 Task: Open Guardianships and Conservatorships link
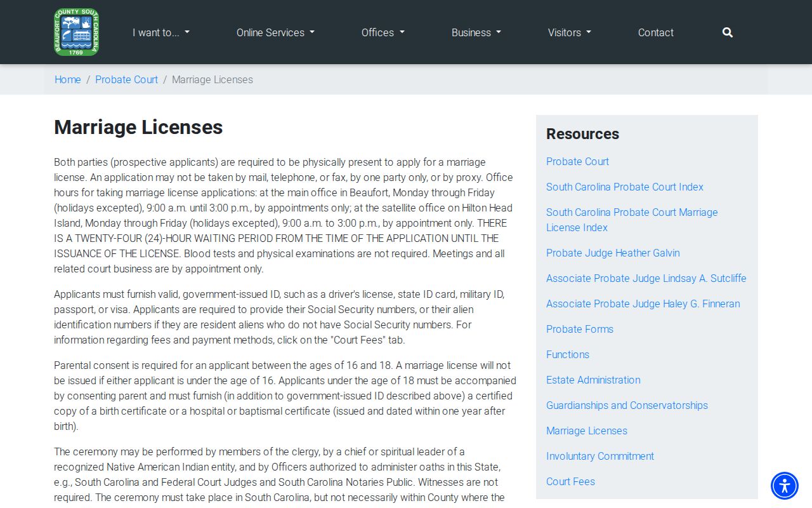pyautogui.click(x=627, y=405)
